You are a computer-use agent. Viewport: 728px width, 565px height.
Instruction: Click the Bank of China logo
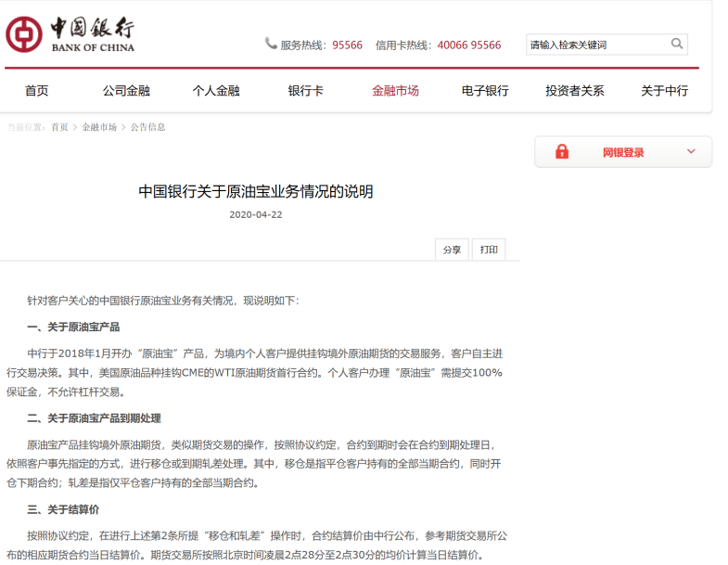click(x=70, y=34)
